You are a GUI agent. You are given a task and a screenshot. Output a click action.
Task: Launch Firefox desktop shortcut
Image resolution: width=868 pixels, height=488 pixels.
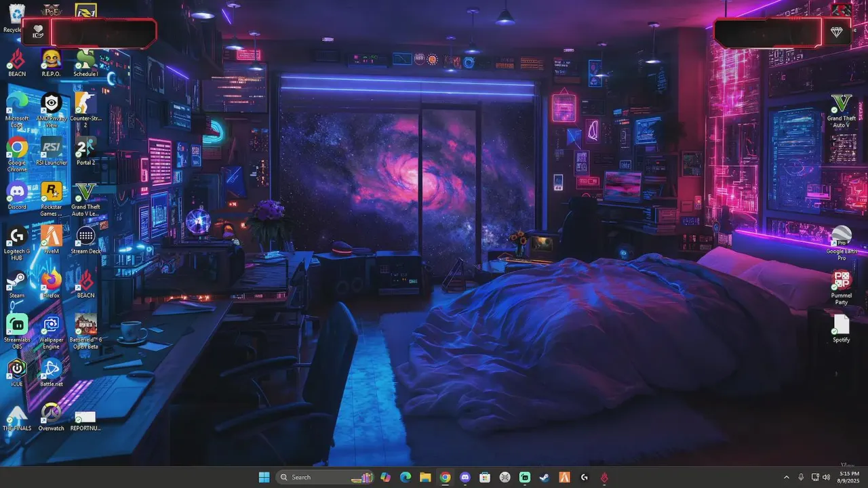point(52,285)
